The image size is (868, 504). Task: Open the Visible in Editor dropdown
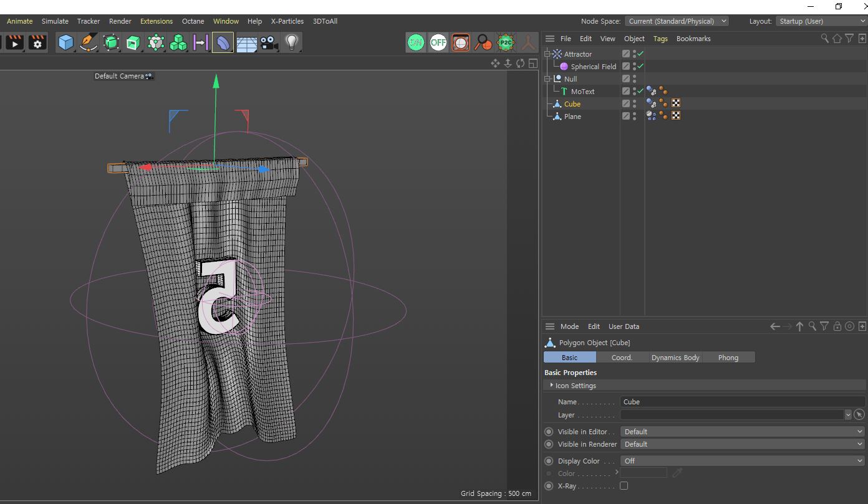click(x=742, y=432)
